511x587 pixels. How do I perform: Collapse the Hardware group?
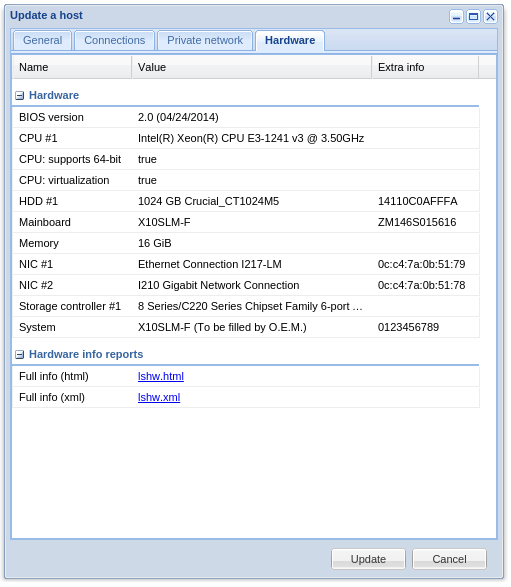click(19, 96)
